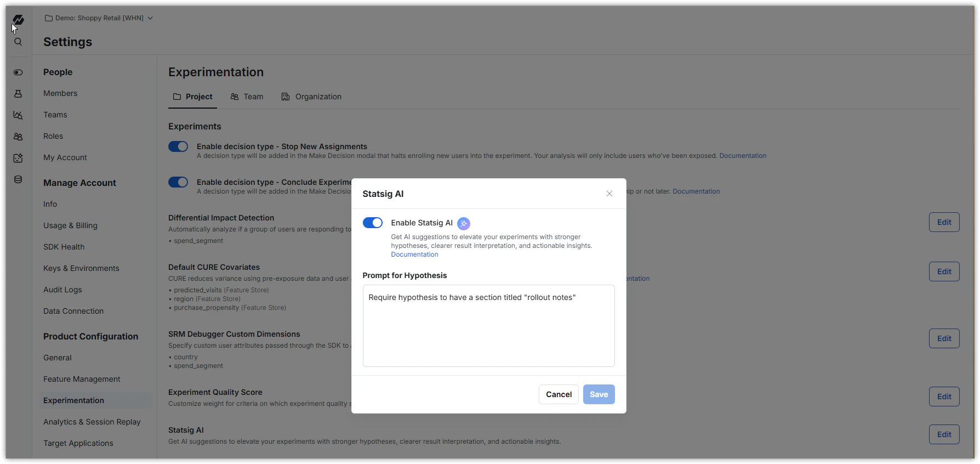Viewport: 980px width, 464px height.
Task: Open Documentation link for Stop New Assignments
Action: tap(743, 156)
